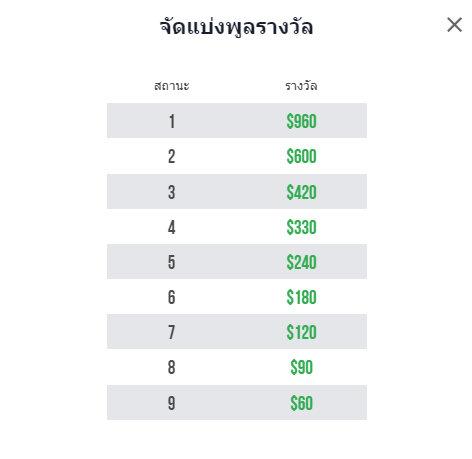The image size is (472, 459).
Task: Click the $600 prize amount
Action: pyautogui.click(x=301, y=156)
